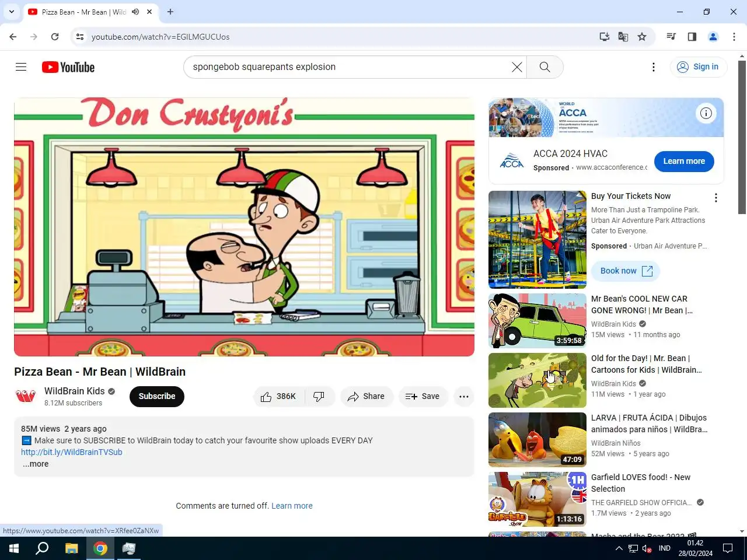Click Garfield LOVES food! video title

[641, 483]
